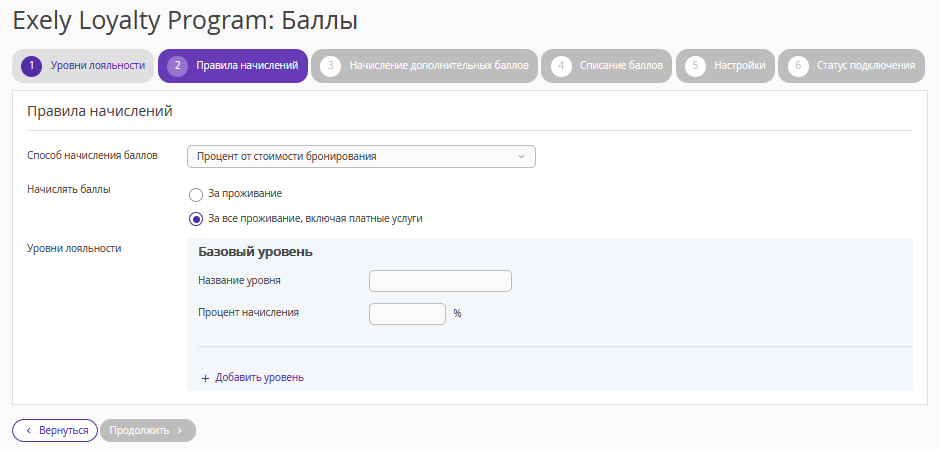Focus the Процент начисления input field
The height and width of the screenshot is (449, 940).
pyautogui.click(x=407, y=314)
